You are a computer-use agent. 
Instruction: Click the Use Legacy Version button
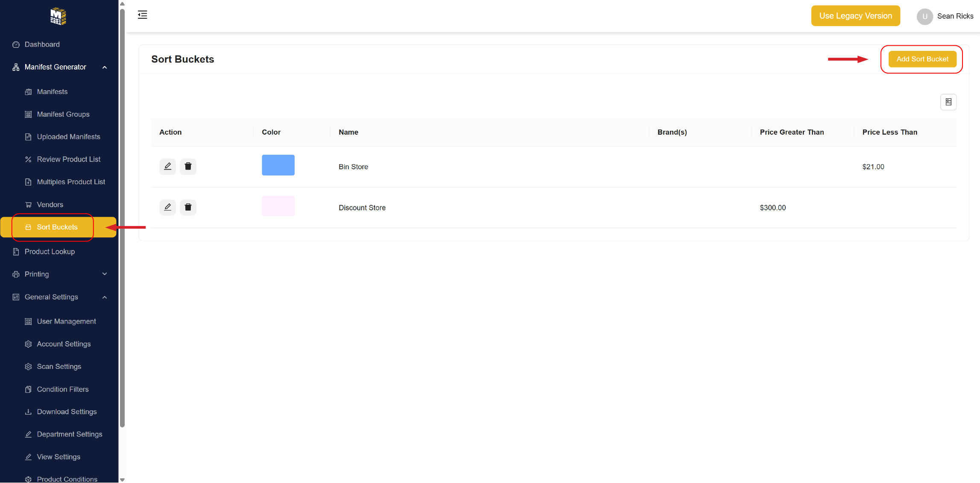(x=855, y=16)
